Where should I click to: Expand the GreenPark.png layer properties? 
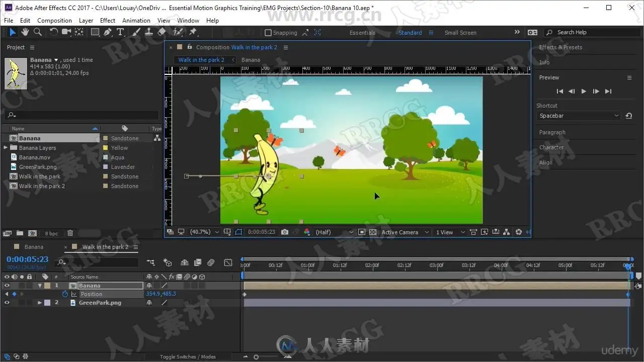40,303
